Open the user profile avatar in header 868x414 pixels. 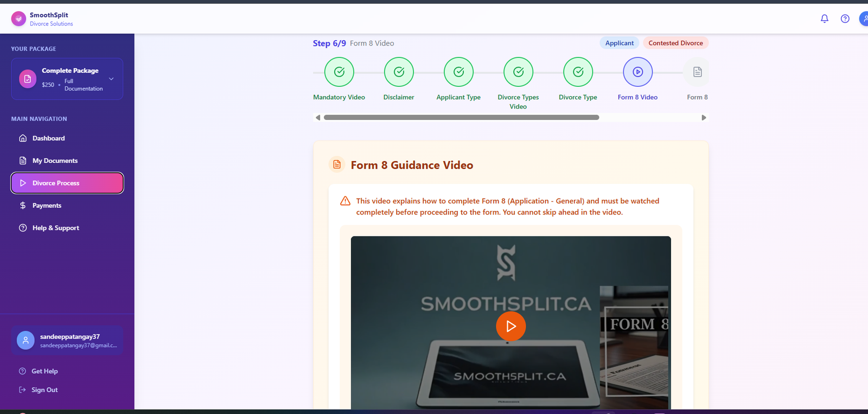coord(864,19)
